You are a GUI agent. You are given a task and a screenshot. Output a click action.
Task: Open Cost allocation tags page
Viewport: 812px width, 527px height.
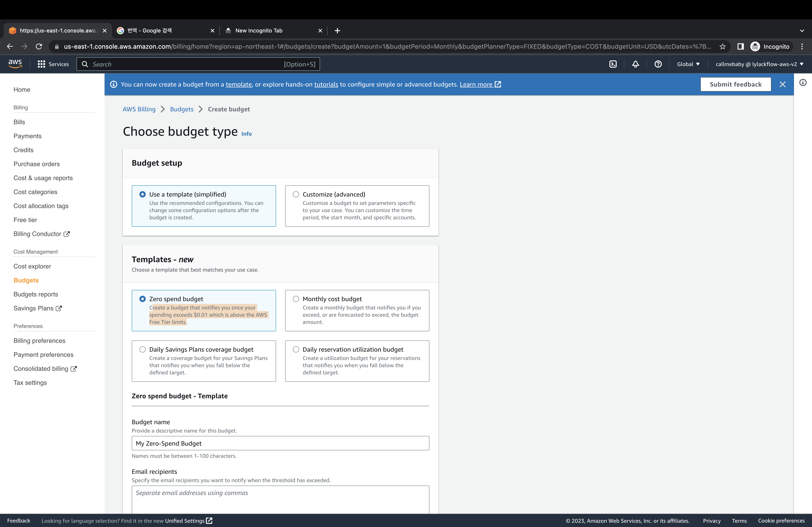pos(41,206)
